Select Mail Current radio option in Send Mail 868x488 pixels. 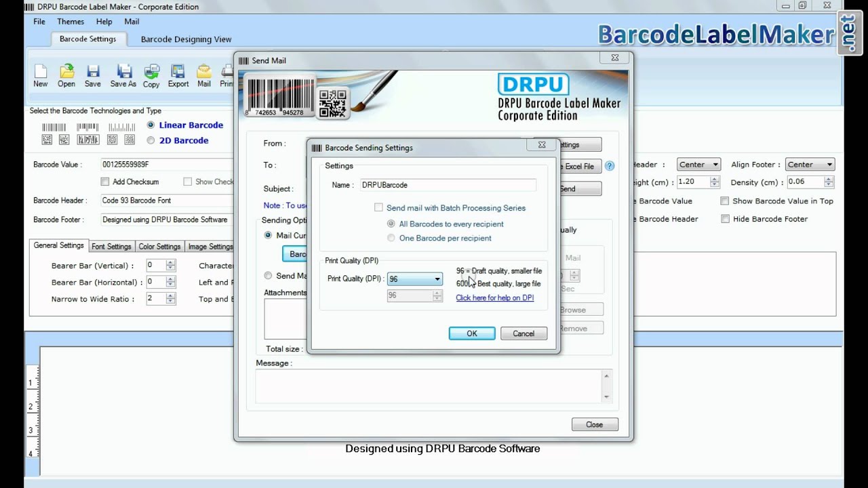pos(269,235)
